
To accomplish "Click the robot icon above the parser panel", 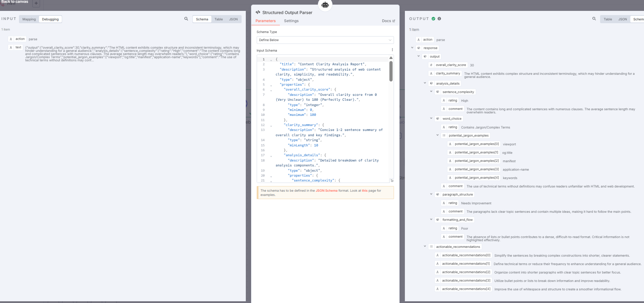I will tap(325, 5).
